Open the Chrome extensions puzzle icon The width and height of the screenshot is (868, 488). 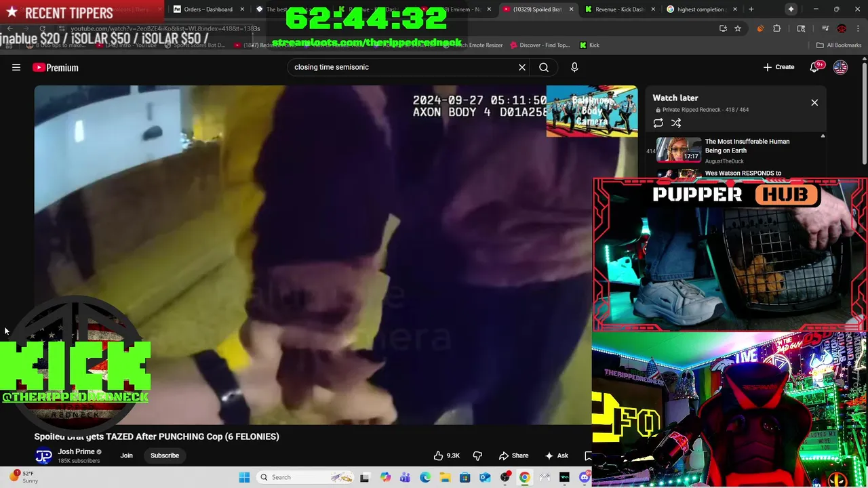[x=776, y=28]
